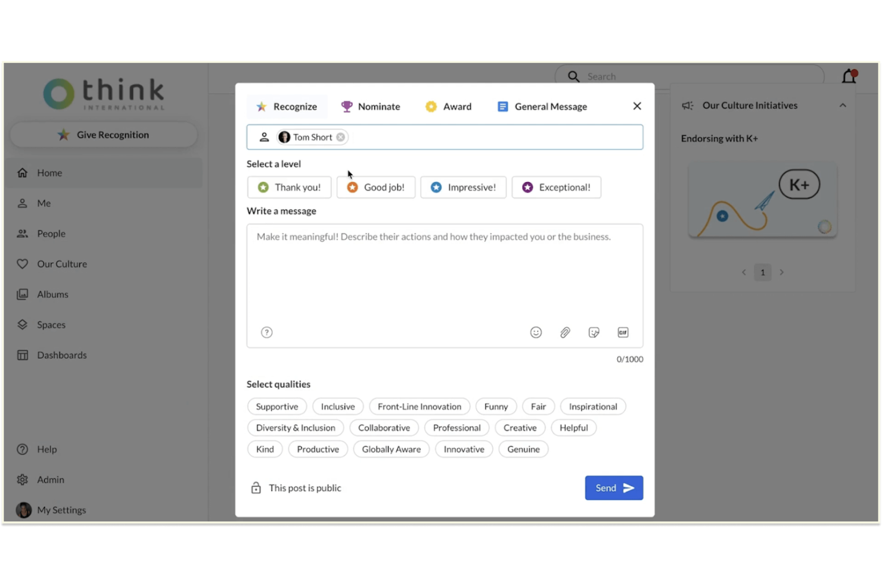The height and width of the screenshot is (588, 882).
Task: Toggle the Inclusive quality
Action: click(x=338, y=406)
